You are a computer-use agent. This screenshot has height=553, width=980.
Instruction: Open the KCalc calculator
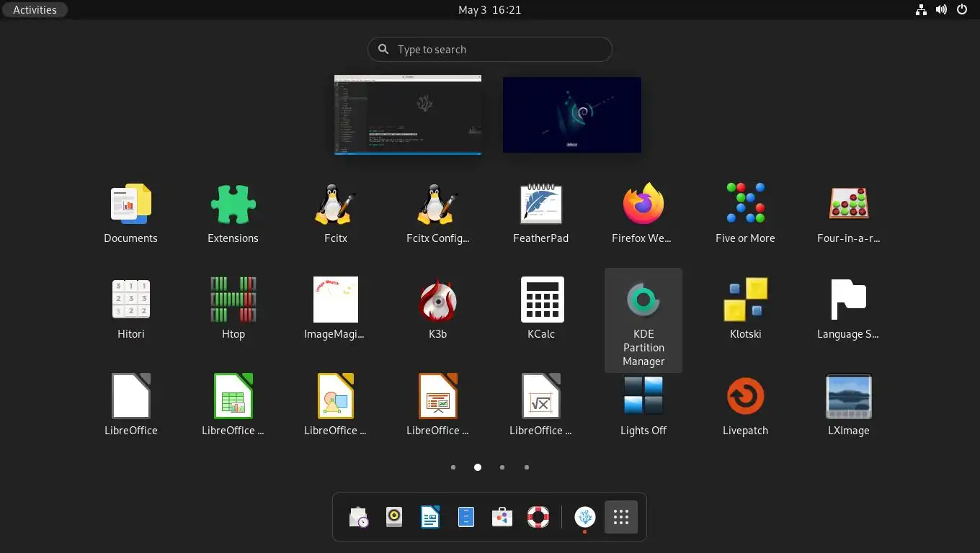point(540,308)
